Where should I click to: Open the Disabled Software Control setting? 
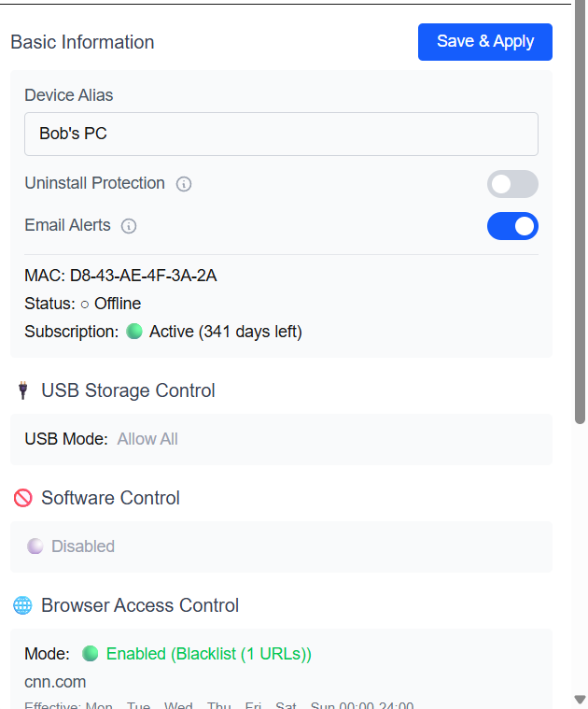(83, 546)
